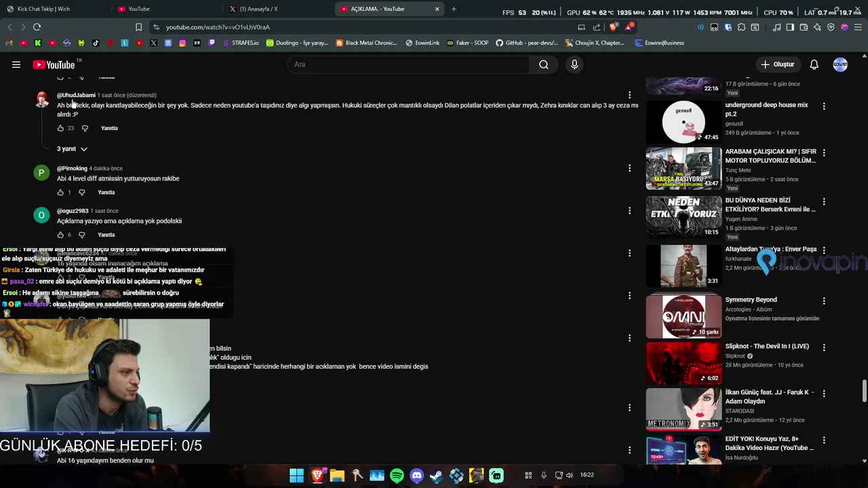Click the page vertical scrollbar thumb
Image resolution: width=868 pixels, height=488 pixels.
pyautogui.click(x=864, y=391)
